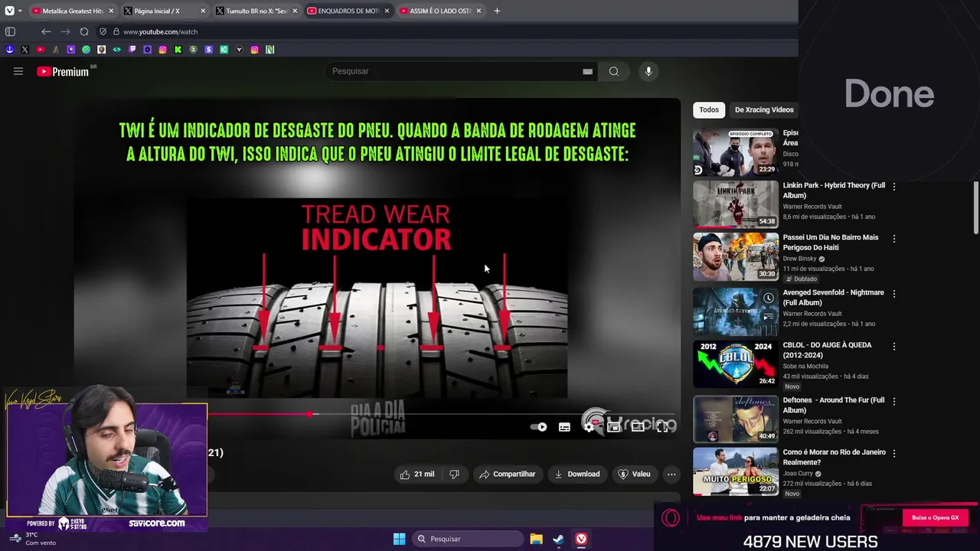Toggle the Vivaldi side panel button
Screen dimensions: 980x551
pyautogui.click(x=10, y=31)
